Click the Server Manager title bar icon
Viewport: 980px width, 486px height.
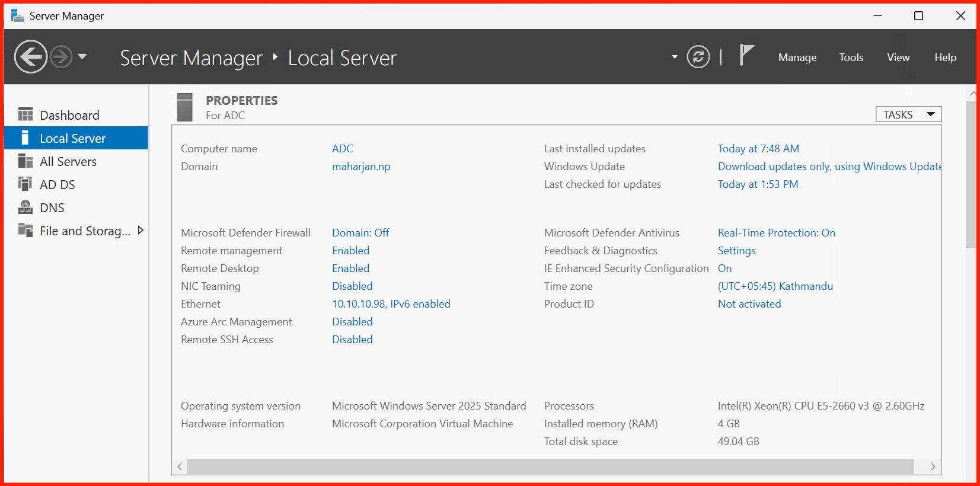18,15
